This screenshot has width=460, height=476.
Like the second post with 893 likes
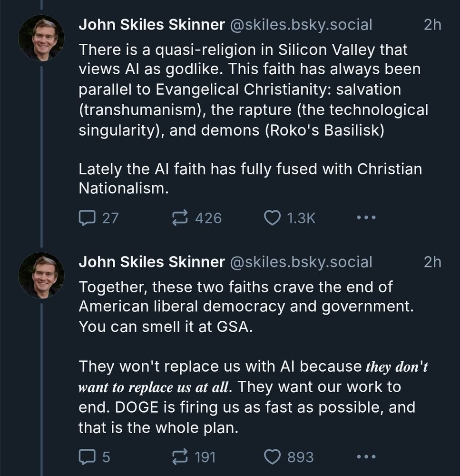[x=273, y=457]
